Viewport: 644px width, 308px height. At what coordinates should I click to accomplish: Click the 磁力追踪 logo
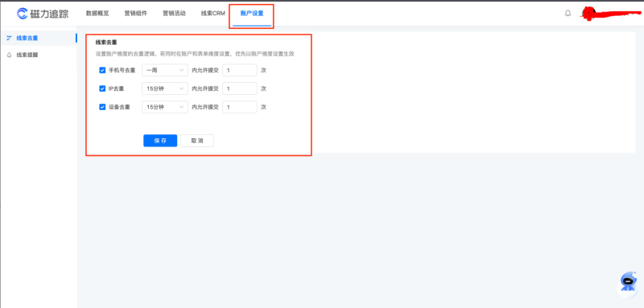(43, 14)
